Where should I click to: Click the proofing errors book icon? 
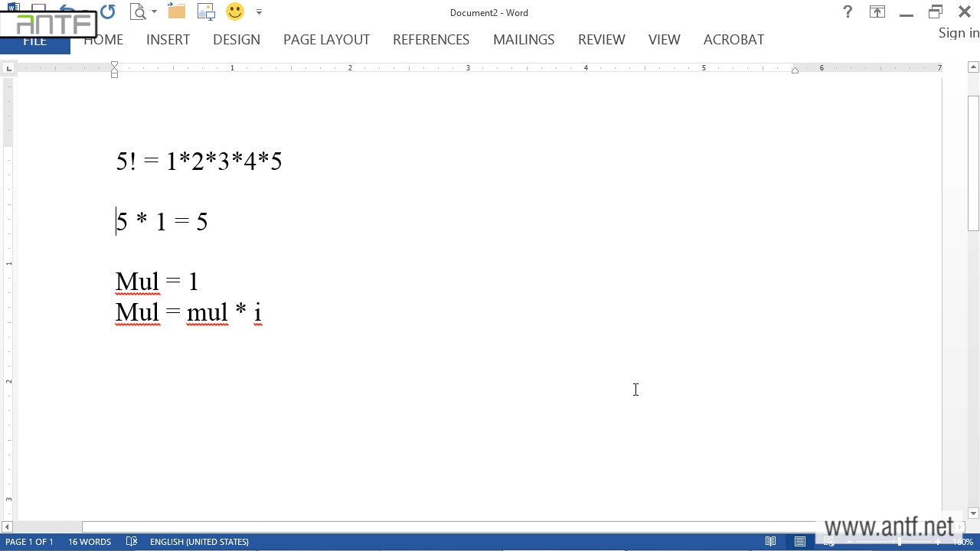click(x=132, y=542)
